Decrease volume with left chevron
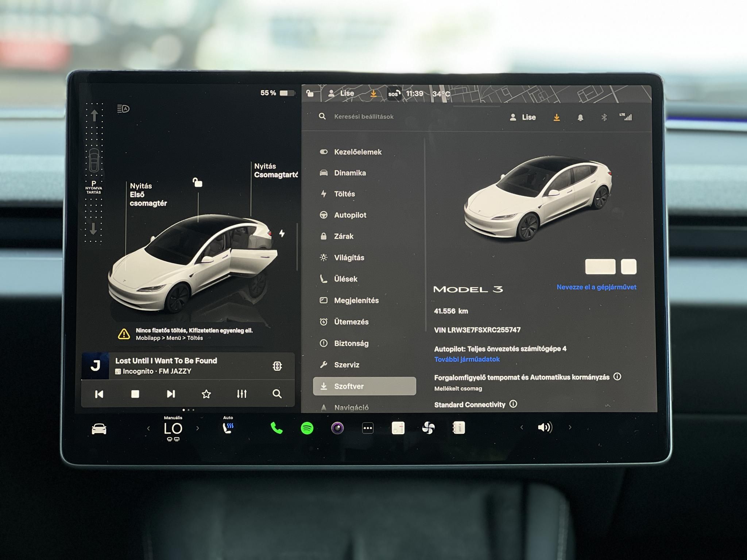Screen dimensions: 747x560 (522, 427)
